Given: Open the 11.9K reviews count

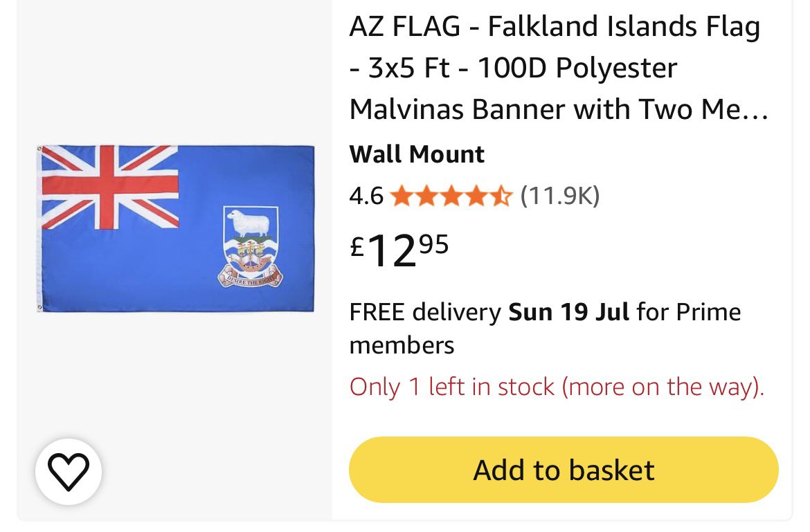Looking at the screenshot, I should pyautogui.click(x=560, y=196).
